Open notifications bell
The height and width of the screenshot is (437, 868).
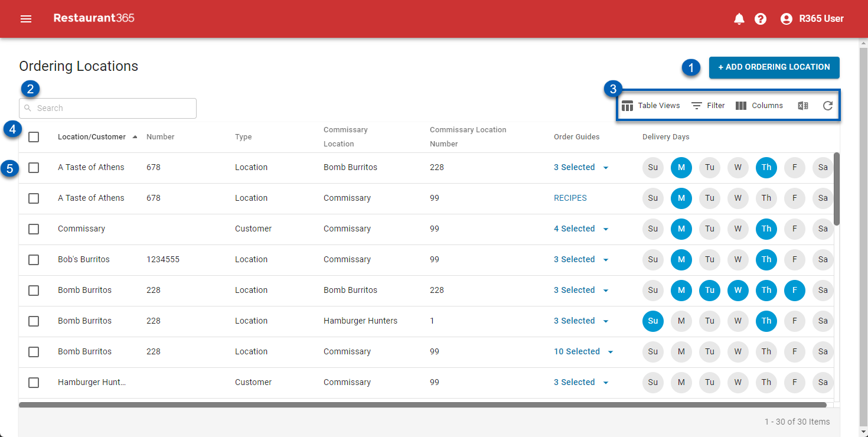point(739,19)
